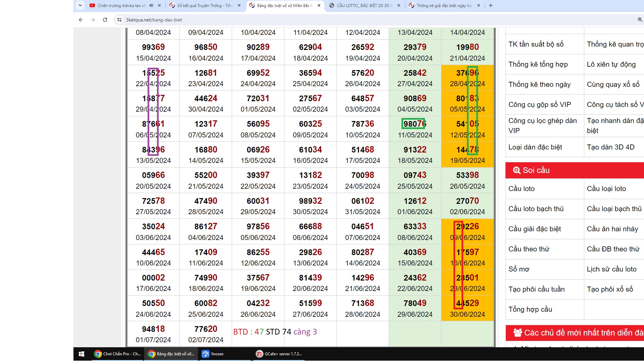The height and width of the screenshot is (362, 644).
Task: Click the Soi cầu magnifier icon
Action: tap(517, 170)
